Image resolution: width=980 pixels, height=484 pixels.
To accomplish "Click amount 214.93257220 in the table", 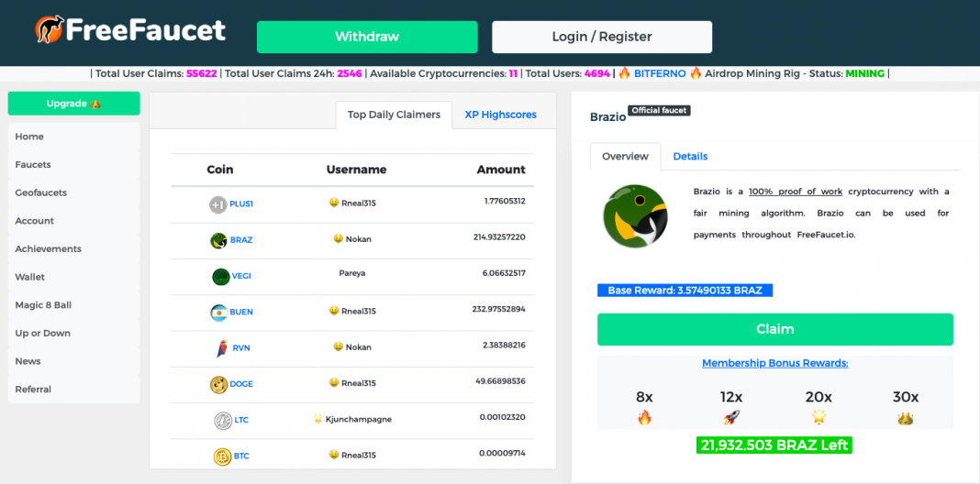I will [x=499, y=237].
